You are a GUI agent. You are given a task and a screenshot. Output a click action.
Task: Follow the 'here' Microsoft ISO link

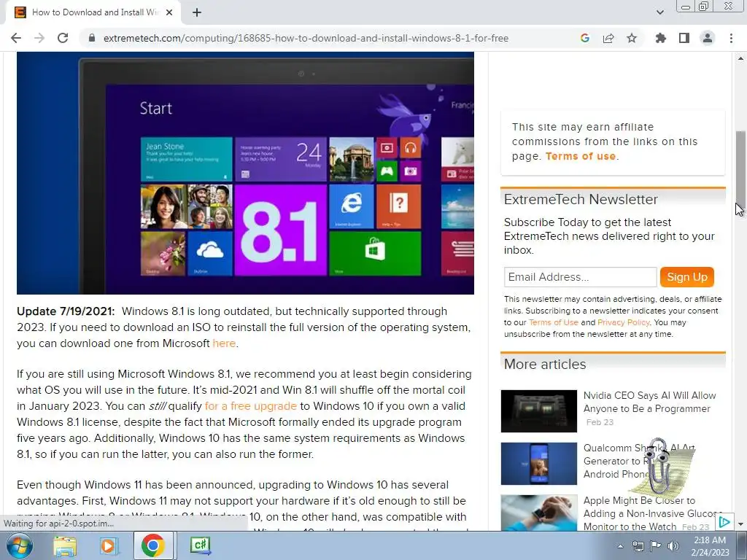(224, 343)
